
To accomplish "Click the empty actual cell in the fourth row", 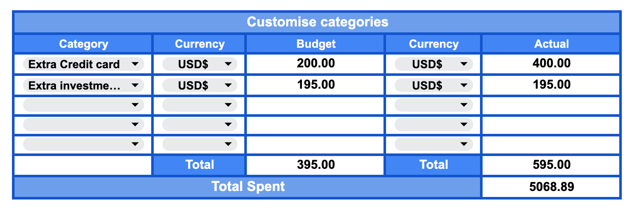I will (551, 124).
